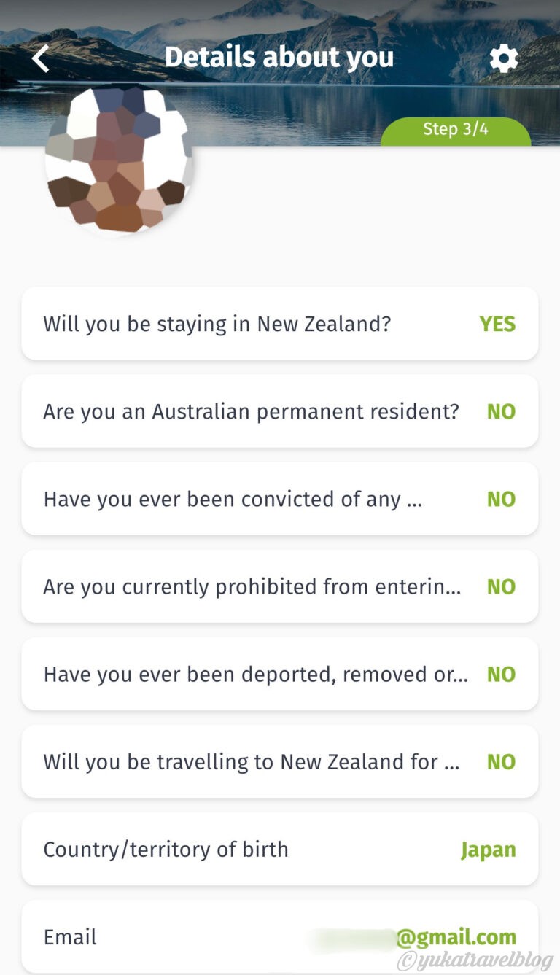Toggle NO for ever been convicted
The height and width of the screenshot is (975, 560).
pos(501,499)
